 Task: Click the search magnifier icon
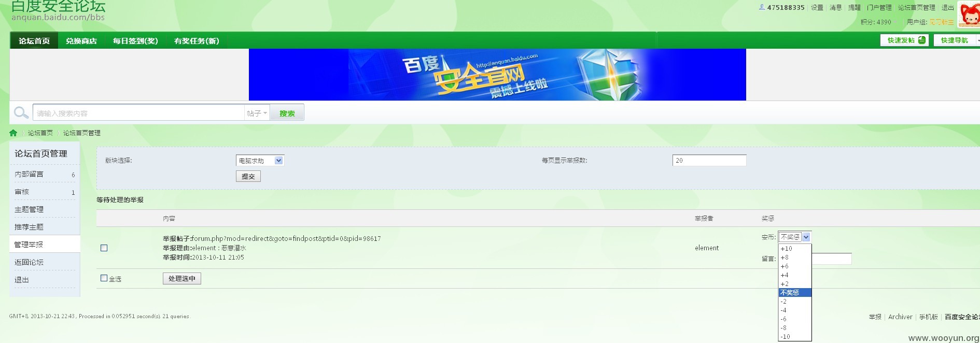coord(21,112)
